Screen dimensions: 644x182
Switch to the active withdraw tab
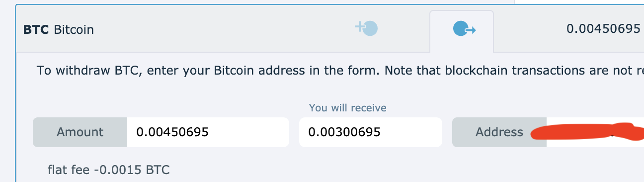[x=462, y=31]
